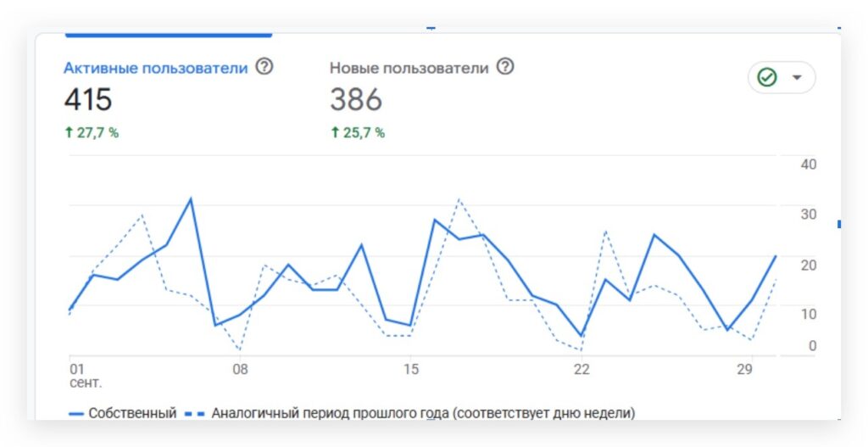Click the Собственный legend entry
The image size is (868, 447).
coord(123,413)
